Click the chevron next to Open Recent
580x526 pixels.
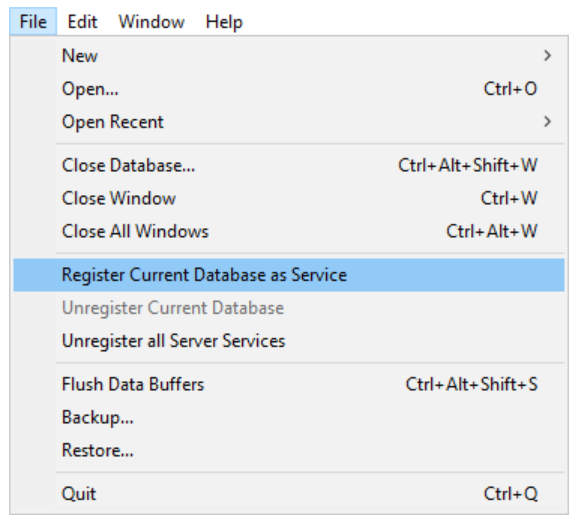tap(547, 122)
